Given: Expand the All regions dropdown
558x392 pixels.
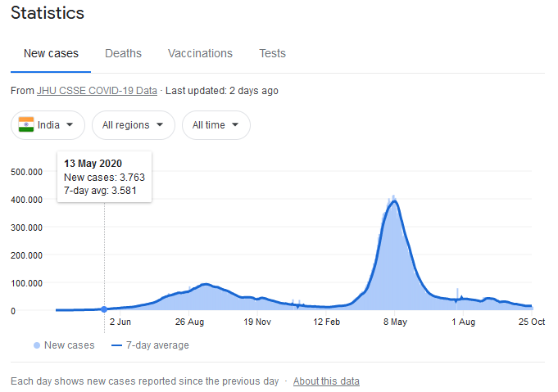Looking at the screenshot, I should coord(134,125).
